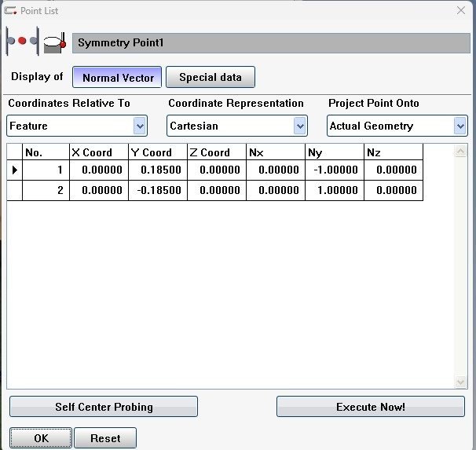Click the scroll up arrow in point table
Screen dimensions: 476x450
tap(461, 151)
